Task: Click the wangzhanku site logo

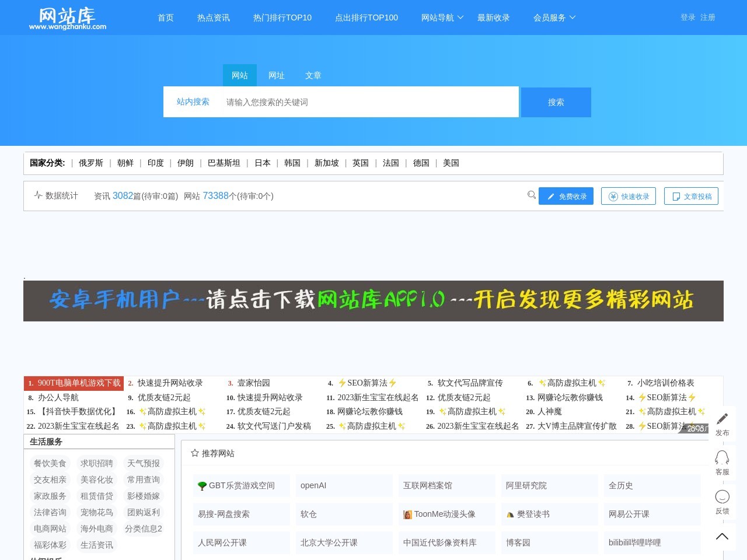Action: click(68, 18)
